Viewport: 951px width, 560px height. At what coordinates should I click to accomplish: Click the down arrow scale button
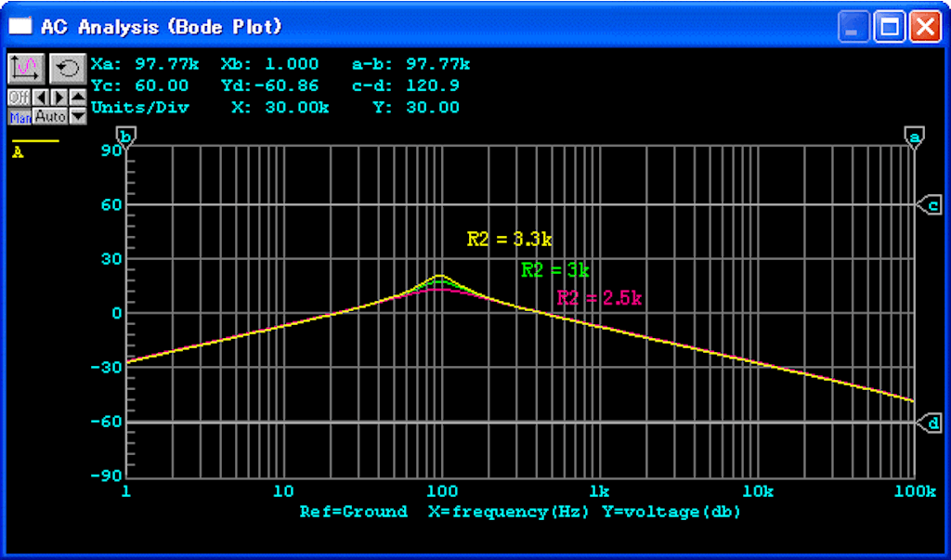click(78, 116)
